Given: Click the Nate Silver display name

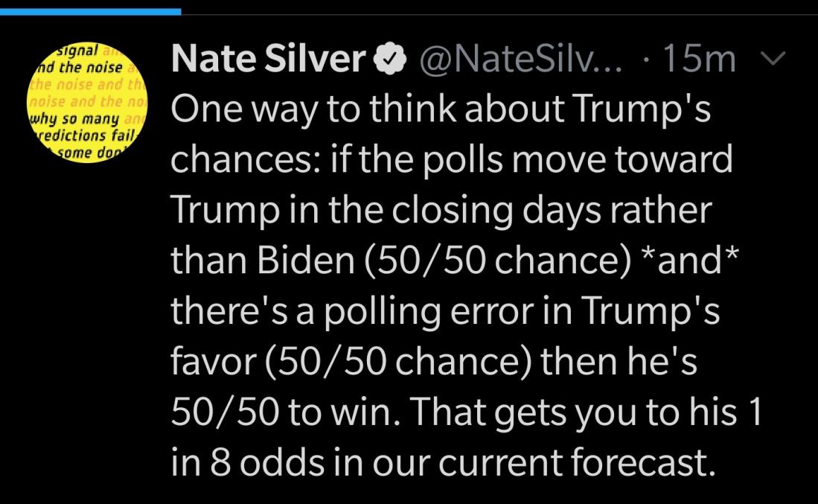Looking at the screenshot, I should 269,58.
